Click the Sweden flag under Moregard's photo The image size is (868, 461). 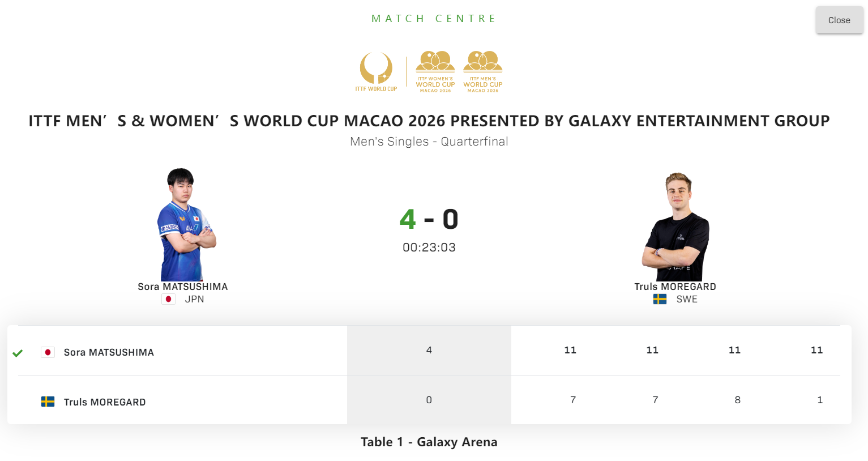[x=660, y=299]
